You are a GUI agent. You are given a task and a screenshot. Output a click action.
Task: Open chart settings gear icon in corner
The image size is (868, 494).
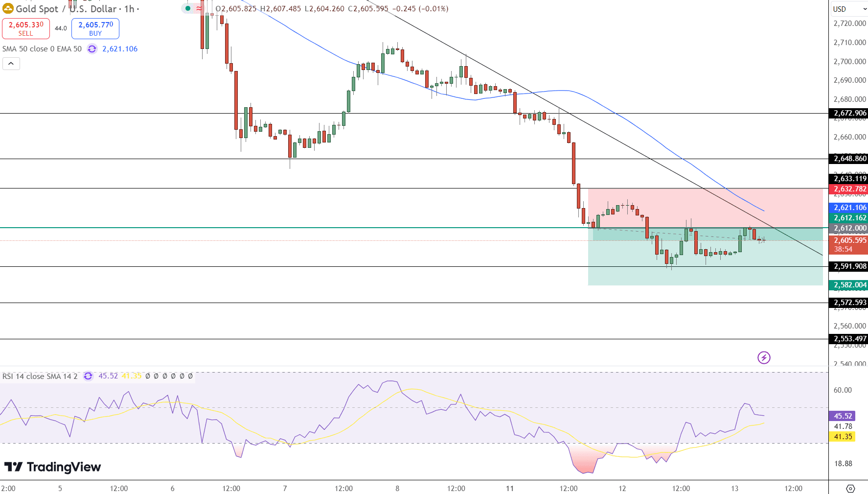click(x=850, y=489)
